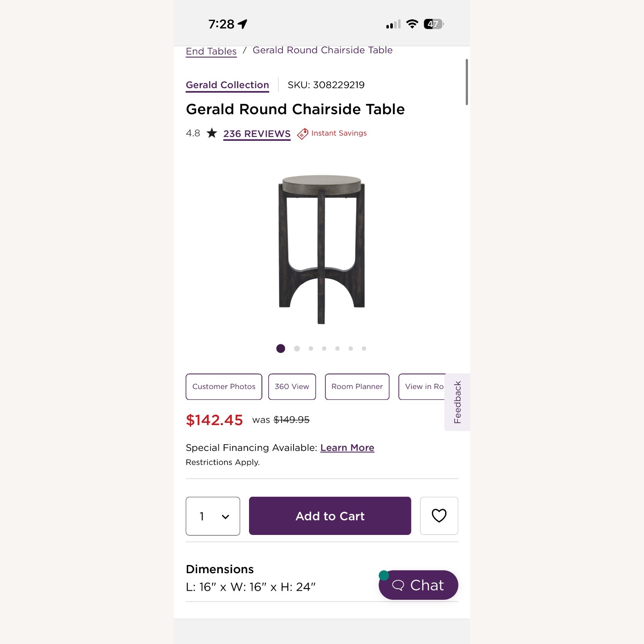Viewport: 644px width, 644px height.
Task: Open the Feedback side tab
Action: (457, 402)
